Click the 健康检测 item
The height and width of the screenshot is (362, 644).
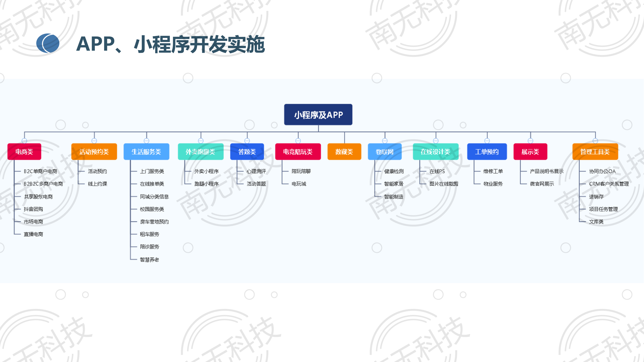394,171
